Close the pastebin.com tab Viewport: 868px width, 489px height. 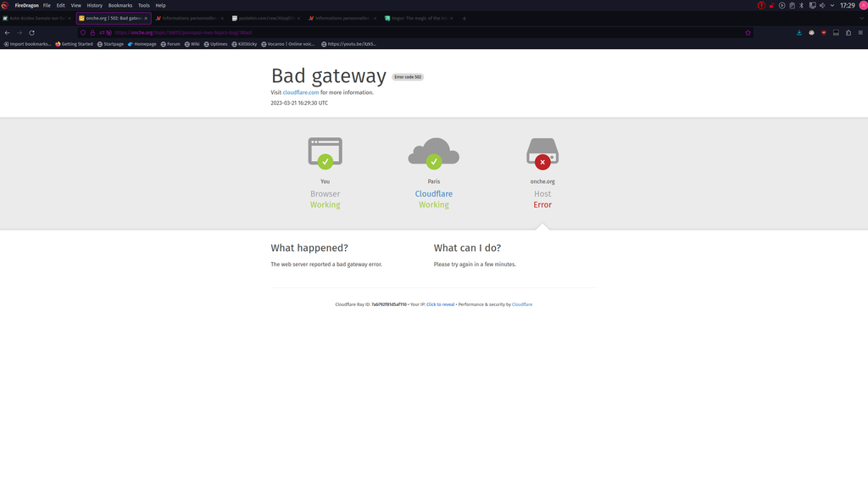(299, 19)
